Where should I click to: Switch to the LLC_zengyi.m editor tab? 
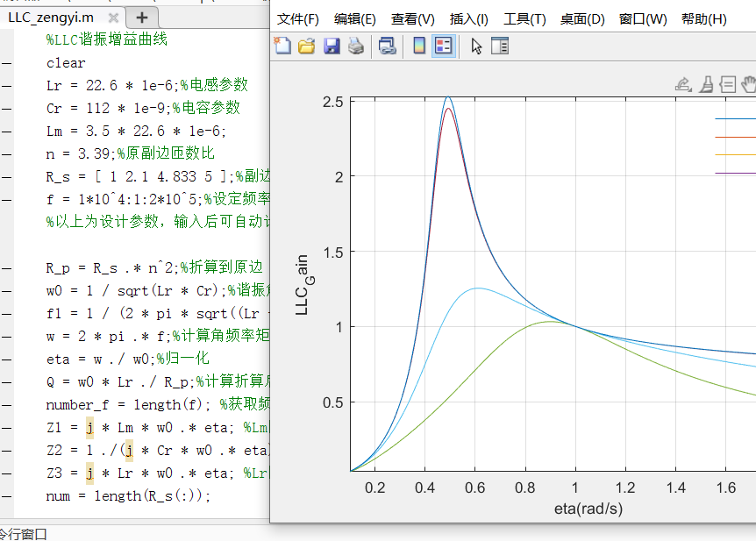(51, 18)
